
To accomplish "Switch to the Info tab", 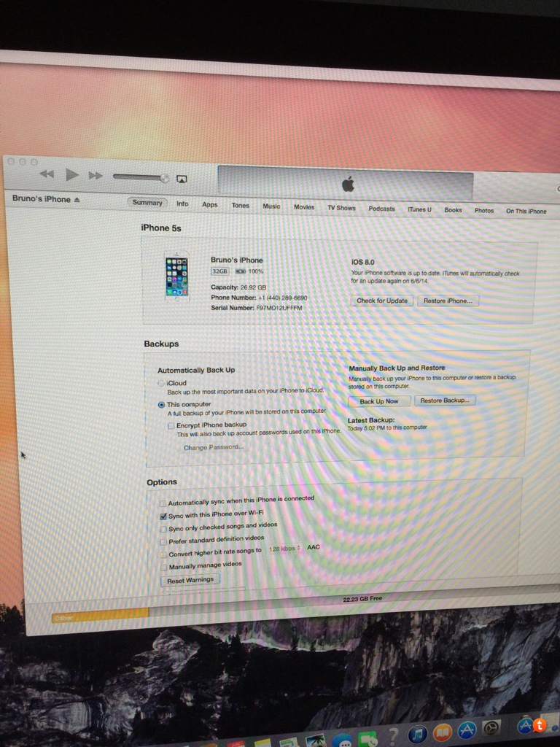I will pos(182,204).
